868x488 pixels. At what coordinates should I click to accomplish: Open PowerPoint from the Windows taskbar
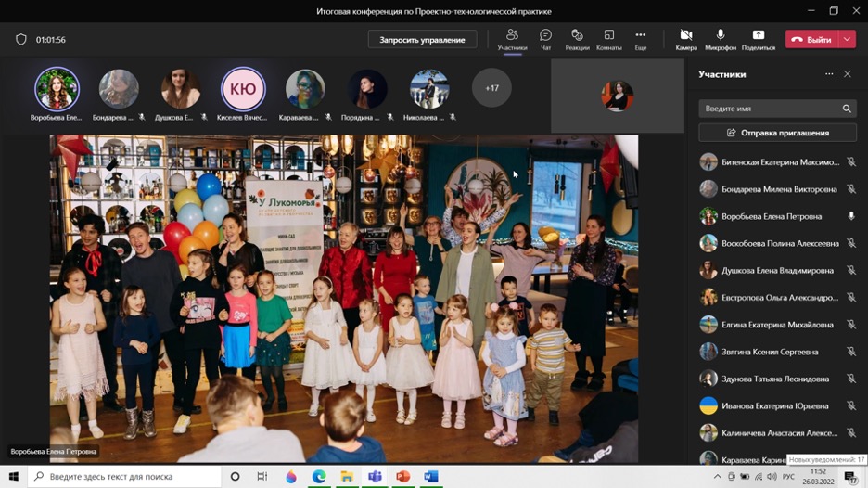pos(402,477)
